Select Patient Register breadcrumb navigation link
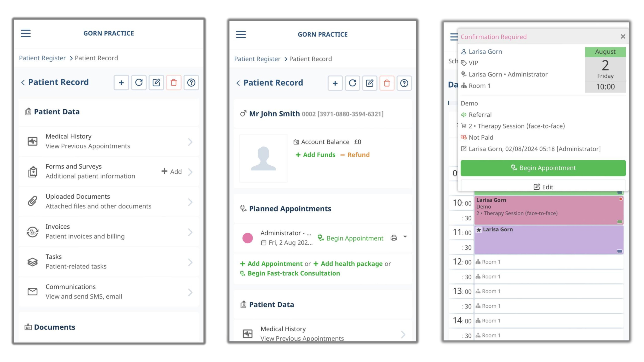Screen dimensions: 644x362 (x=42, y=58)
